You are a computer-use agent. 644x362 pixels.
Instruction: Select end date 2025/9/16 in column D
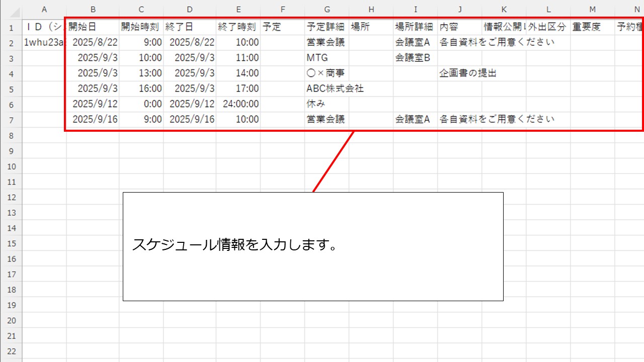tap(190, 120)
